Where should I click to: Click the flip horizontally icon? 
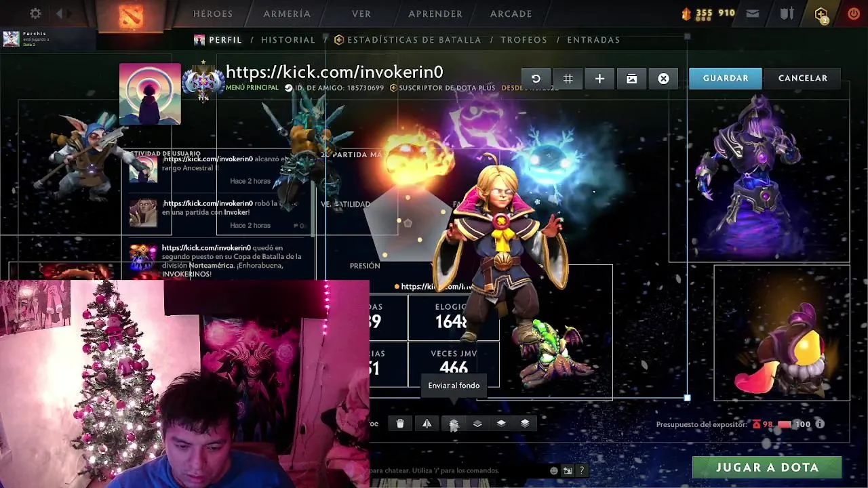427,424
